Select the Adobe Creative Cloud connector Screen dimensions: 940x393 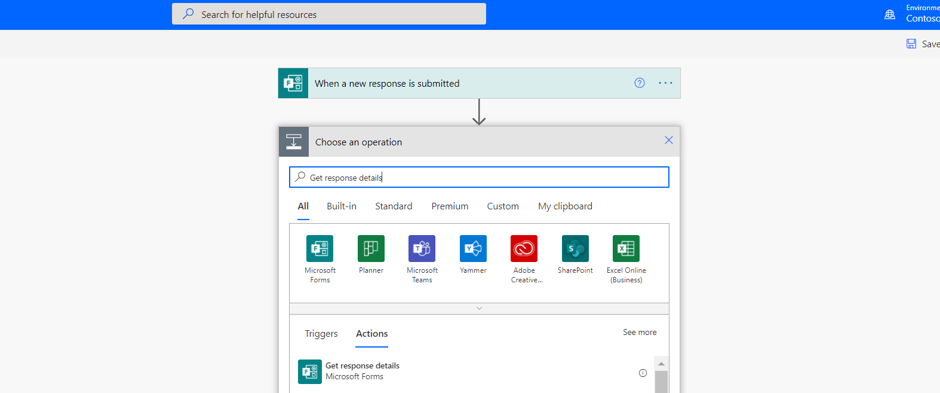click(524, 248)
